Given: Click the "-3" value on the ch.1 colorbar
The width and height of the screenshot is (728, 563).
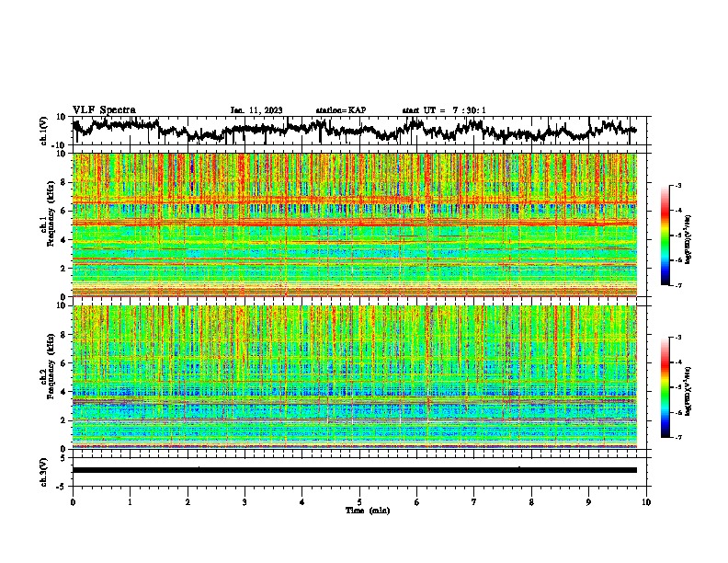Looking at the screenshot, I should [677, 186].
